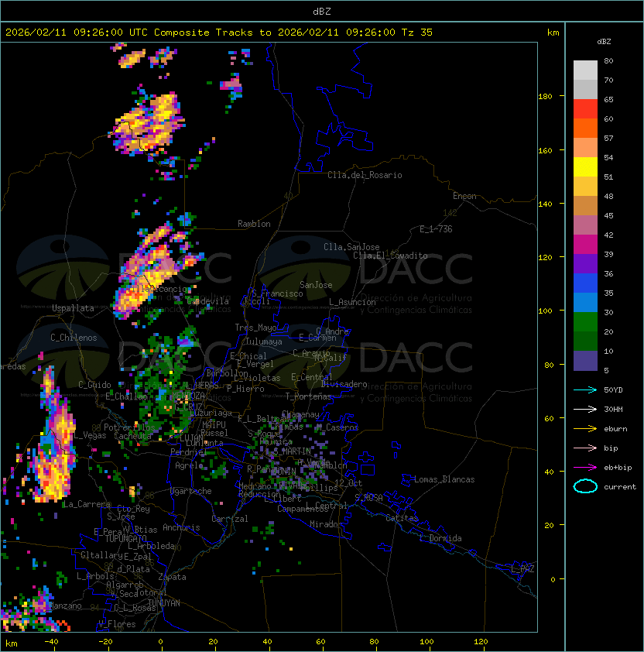The image size is (644, 652).
Task: Click the 'Zapata' map label
Action: click(172, 577)
